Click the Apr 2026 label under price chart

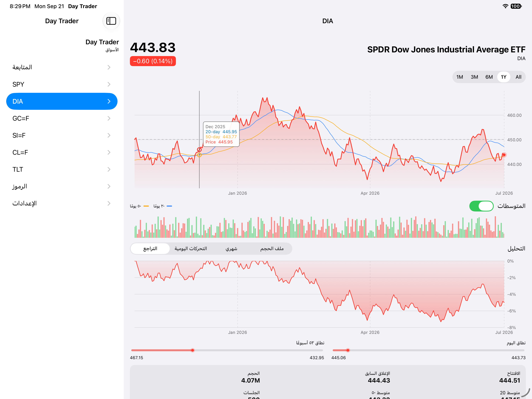click(370, 193)
